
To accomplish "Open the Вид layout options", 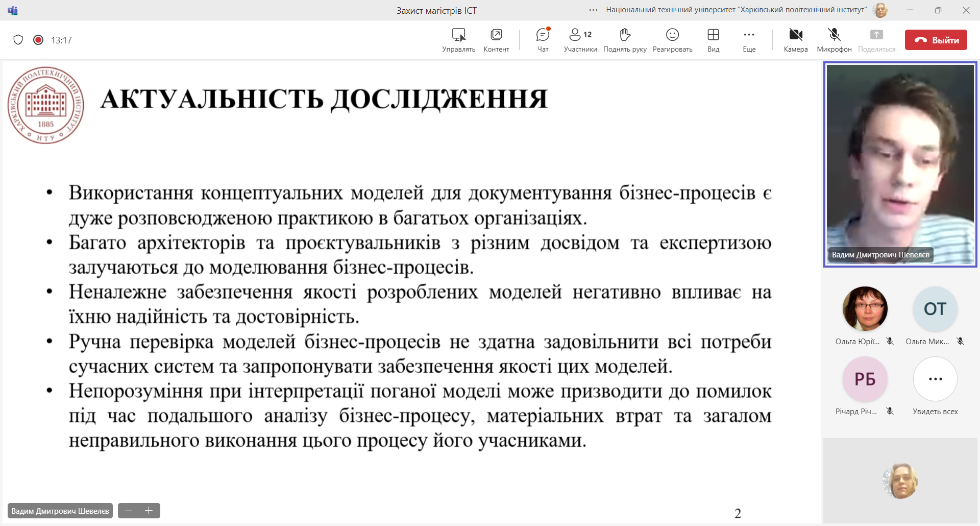I will (713, 40).
